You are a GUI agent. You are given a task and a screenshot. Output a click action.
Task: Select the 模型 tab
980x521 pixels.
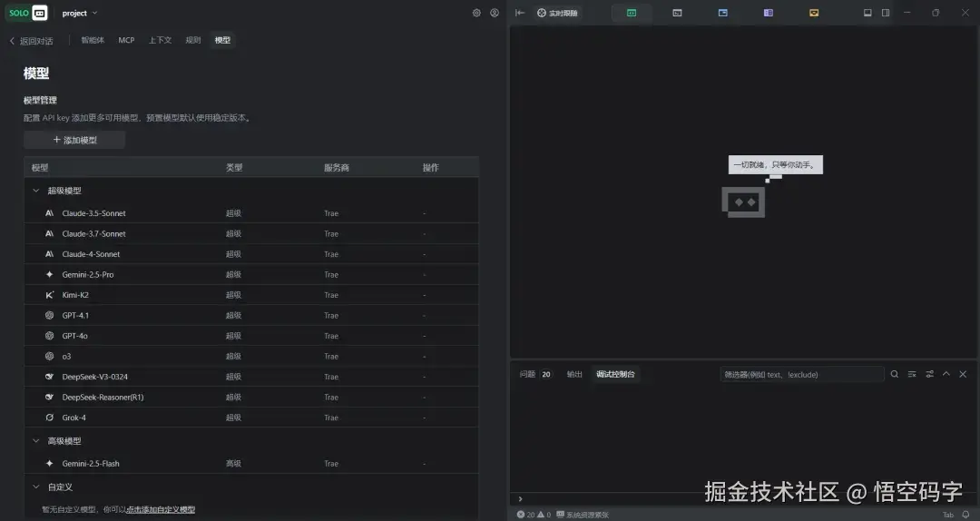click(222, 40)
